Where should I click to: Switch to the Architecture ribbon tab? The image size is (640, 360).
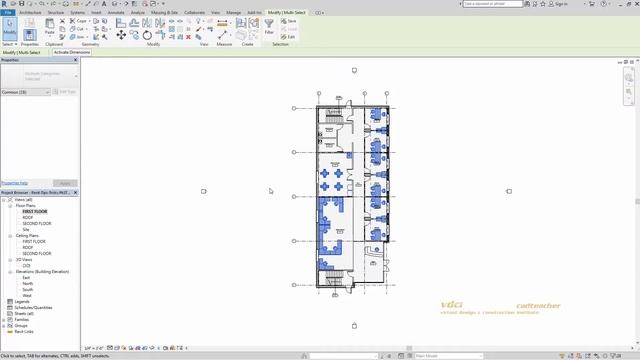tap(30, 13)
